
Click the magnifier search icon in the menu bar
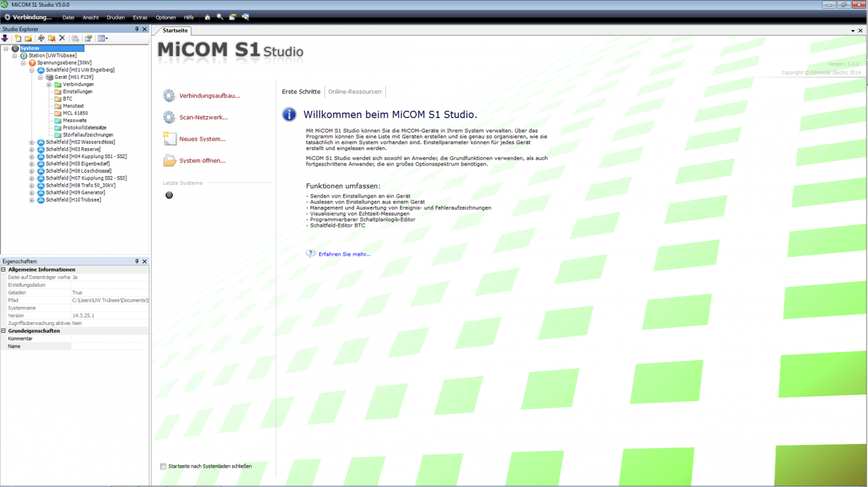[220, 17]
